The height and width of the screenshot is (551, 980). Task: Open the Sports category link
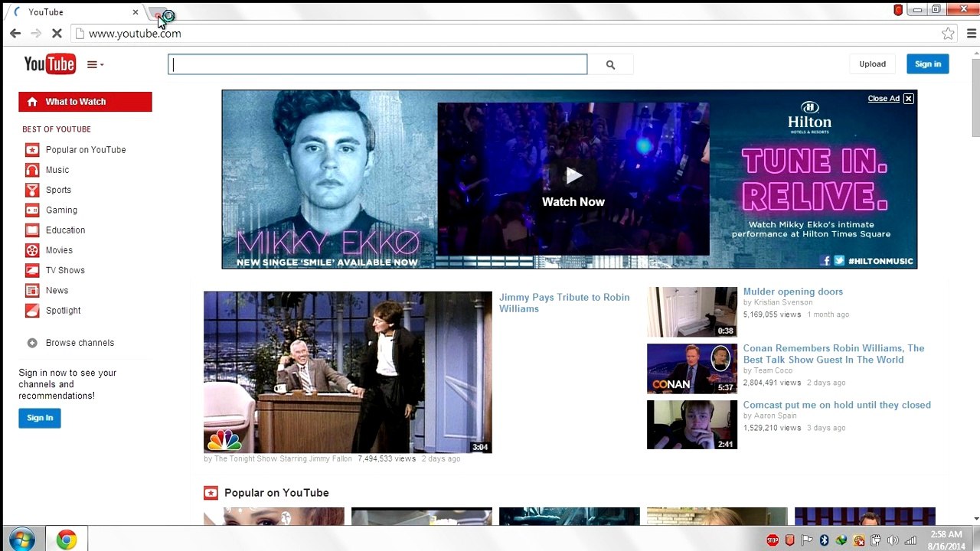click(x=58, y=190)
